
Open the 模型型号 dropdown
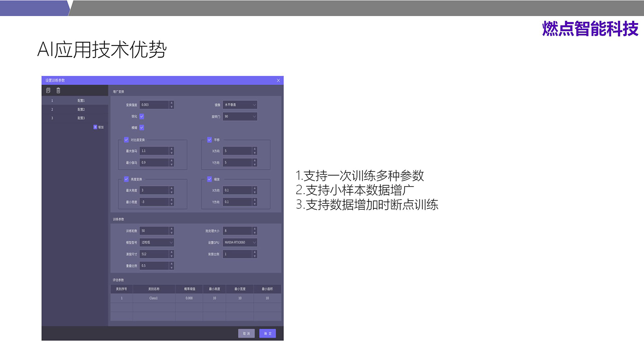click(x=157, y=242)
